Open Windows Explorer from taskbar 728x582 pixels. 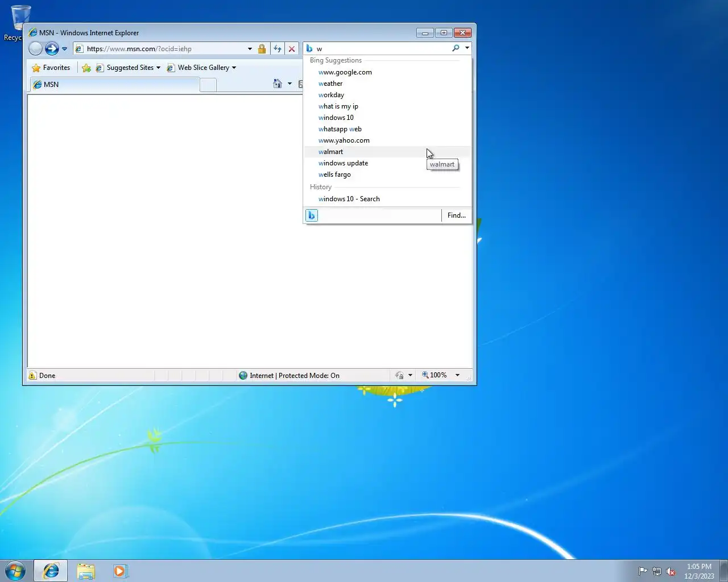[x=86, y=571]
